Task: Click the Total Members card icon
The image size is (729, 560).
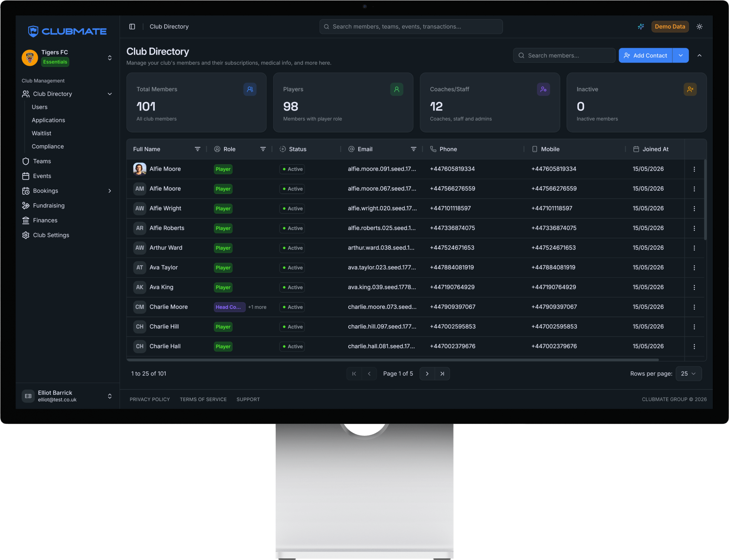Action: coord(250,89)
